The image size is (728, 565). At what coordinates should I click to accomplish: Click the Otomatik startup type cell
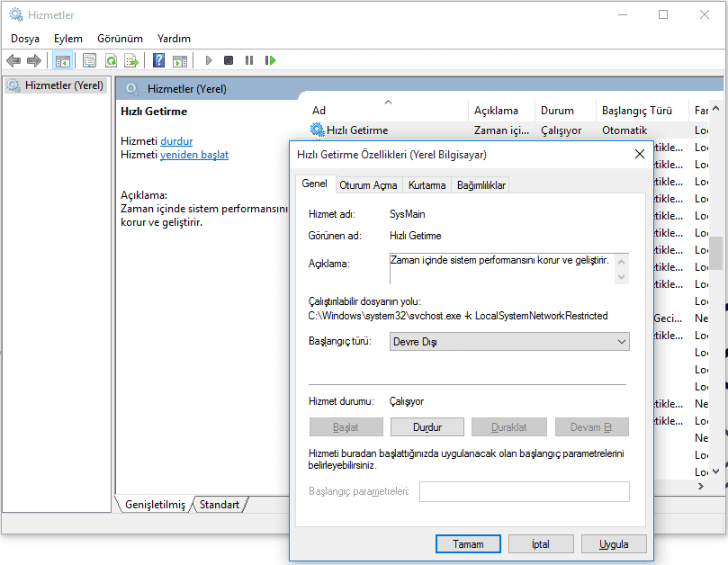(625, 130)
